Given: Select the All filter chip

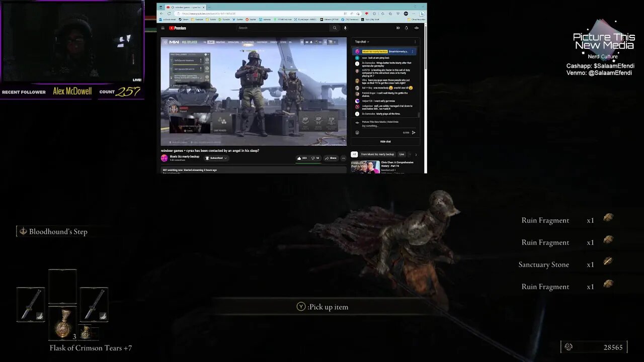Looking at the screenshot, I should pyautogui.click(x=354, y=154).
